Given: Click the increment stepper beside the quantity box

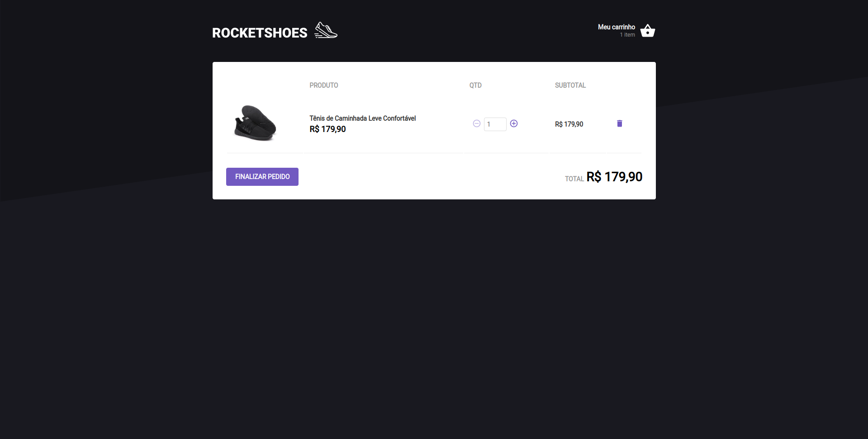Looking at the screenshot, I should (x=514, y=124).
